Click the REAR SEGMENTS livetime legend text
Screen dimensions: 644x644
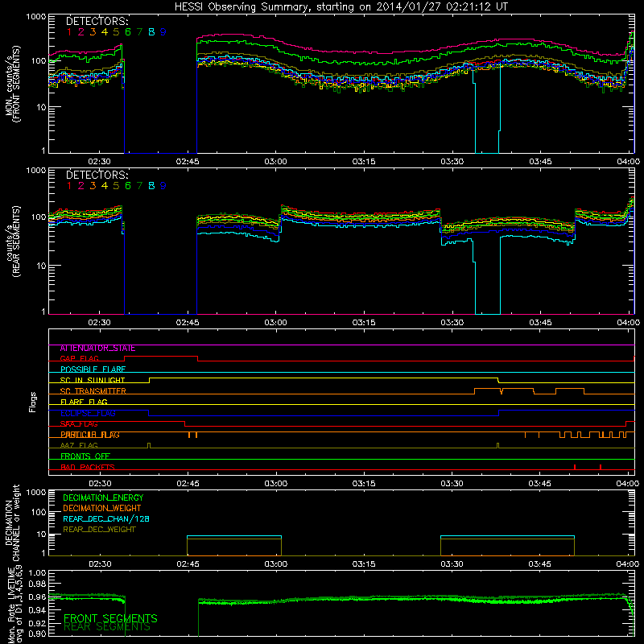click(x=107, y=627)
